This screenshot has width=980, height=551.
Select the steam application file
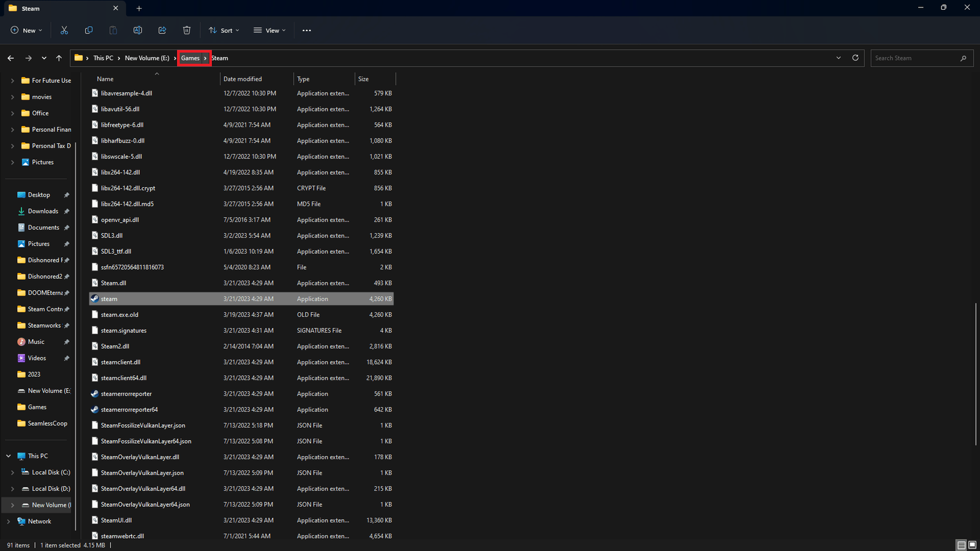[x=241, y=299]
